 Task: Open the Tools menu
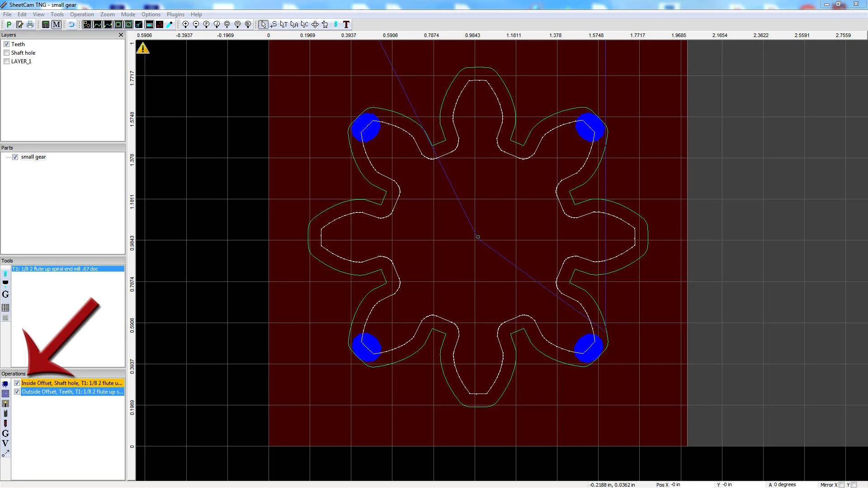(57, 14)
